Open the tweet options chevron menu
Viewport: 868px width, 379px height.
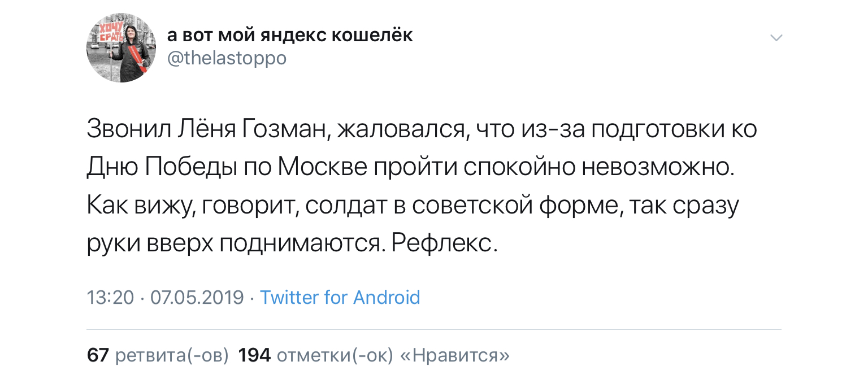click(x=777, y=38)
